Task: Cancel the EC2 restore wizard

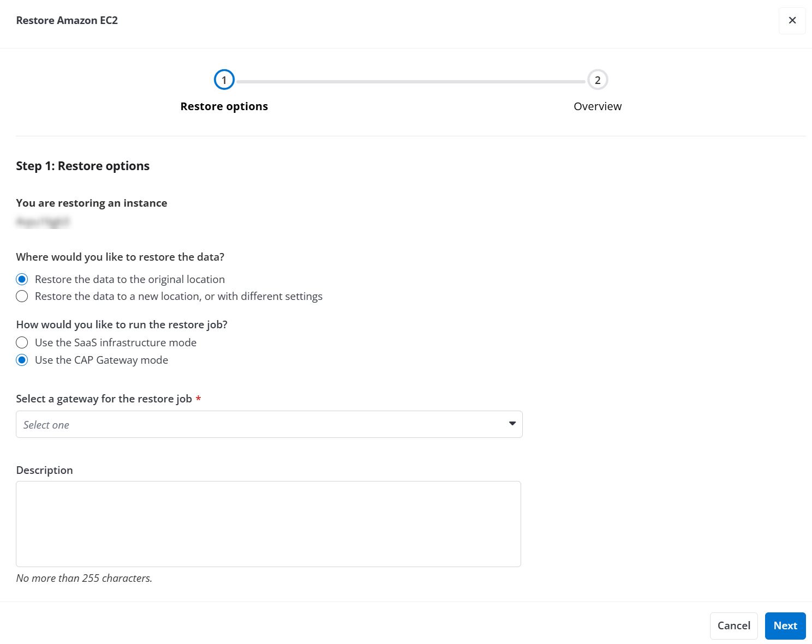Action: (733, 625)
